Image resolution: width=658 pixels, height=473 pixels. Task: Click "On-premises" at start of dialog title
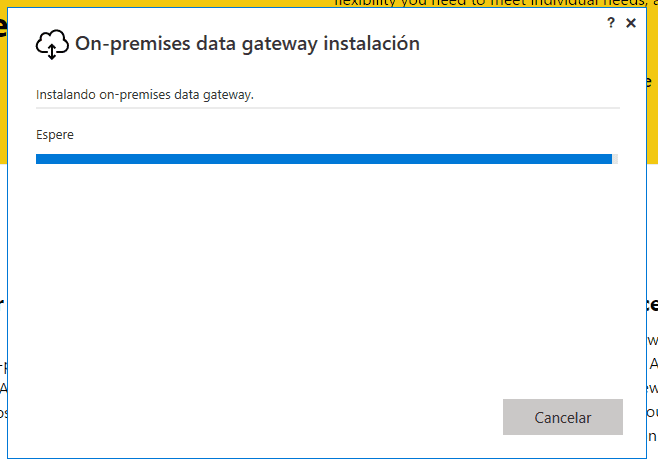133,44
